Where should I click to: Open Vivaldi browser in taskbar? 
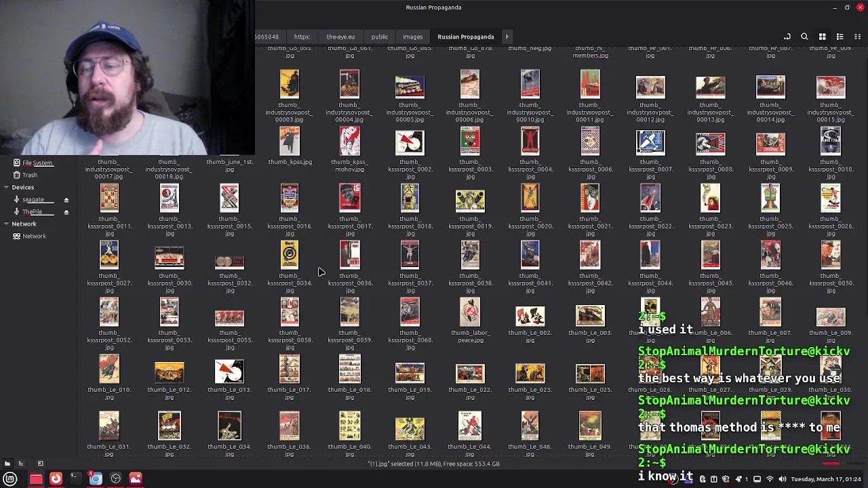pos(56,479)
